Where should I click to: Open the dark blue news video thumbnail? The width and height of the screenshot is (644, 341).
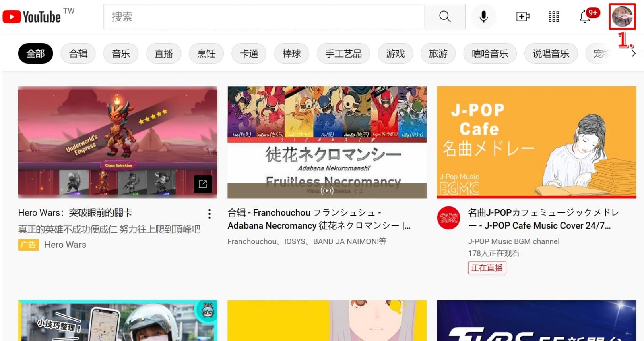(x=537, y=320)
